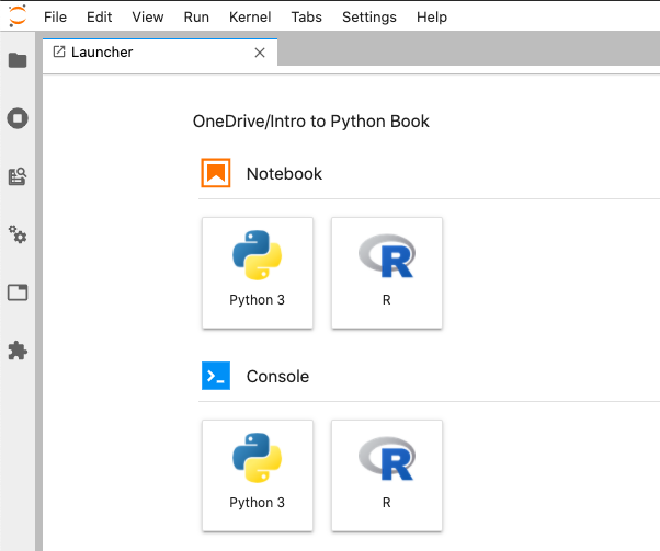This screenshot has width=660, height=551.
Task: Click the Jupyter logo icon
Action: 17,16
